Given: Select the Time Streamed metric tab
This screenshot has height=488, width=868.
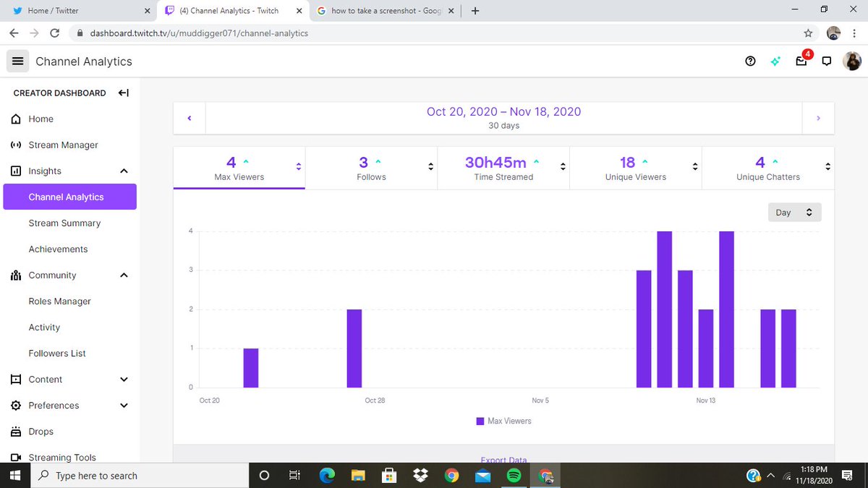Looking at the screenshot, I should click(503, 168).
